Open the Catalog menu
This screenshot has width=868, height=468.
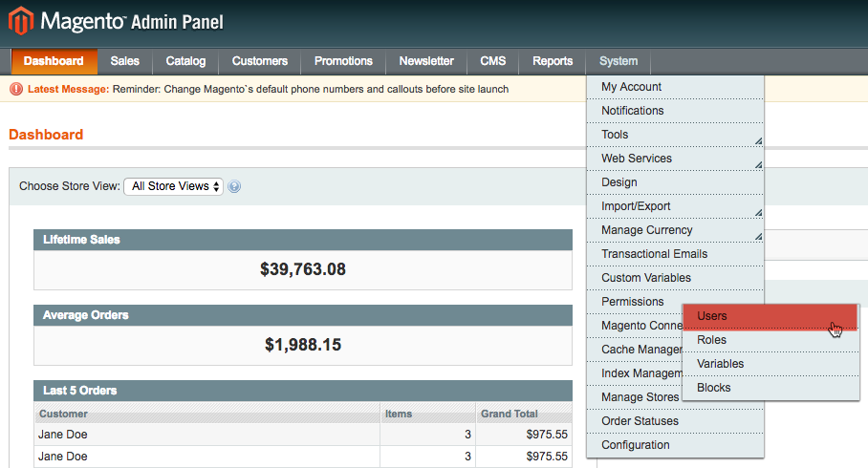[185, 61]
